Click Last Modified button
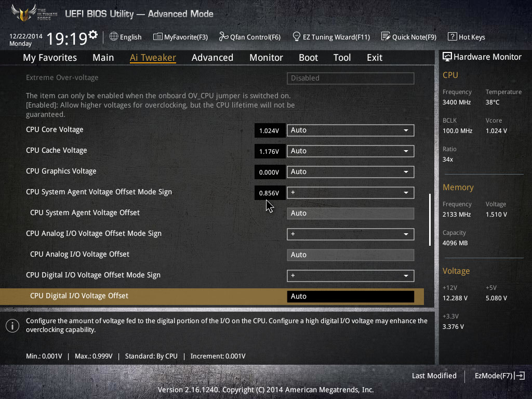This screenshot has width=532, height=399. pyautogui.click(x=434, y=376)
